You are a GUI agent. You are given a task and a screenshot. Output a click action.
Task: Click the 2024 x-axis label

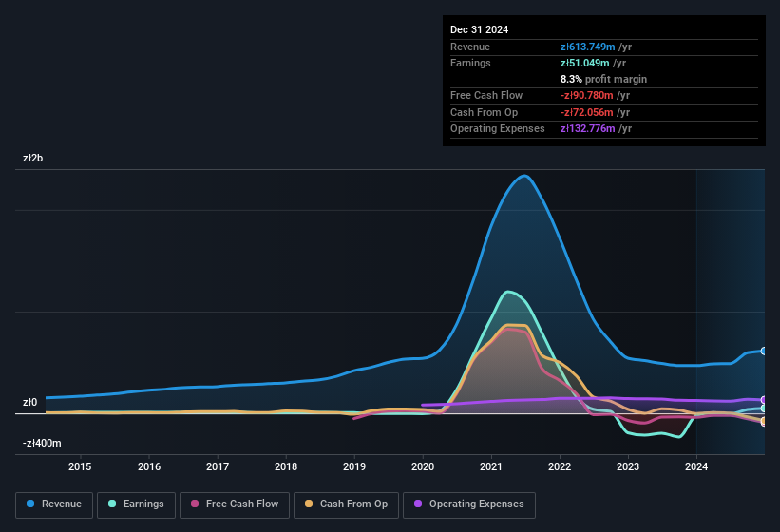[696, 466]
